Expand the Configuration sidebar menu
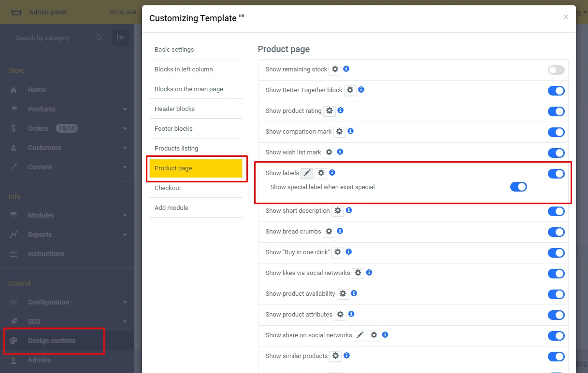The image size is (588, 373). [x=125, y=303]
